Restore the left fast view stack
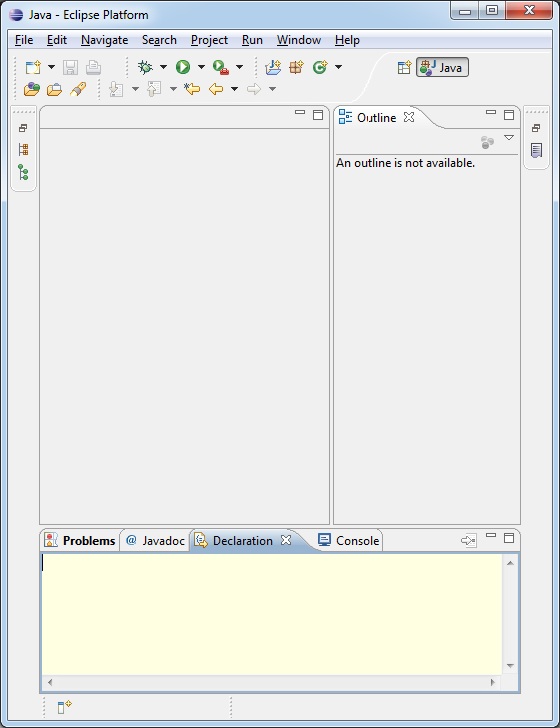This screenshot has width=560, height=728. tap(23, 128)
